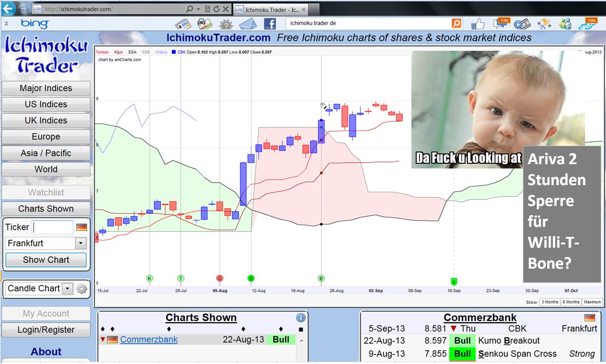The image size is (606, 364).
Task: Show Maximum chart range
Action: pos(592,302)
